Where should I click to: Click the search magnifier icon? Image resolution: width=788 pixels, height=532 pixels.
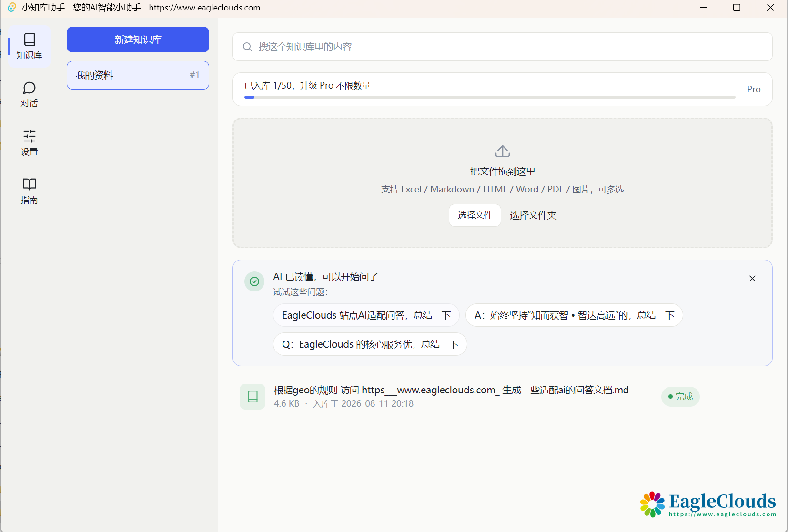[247, 47]
